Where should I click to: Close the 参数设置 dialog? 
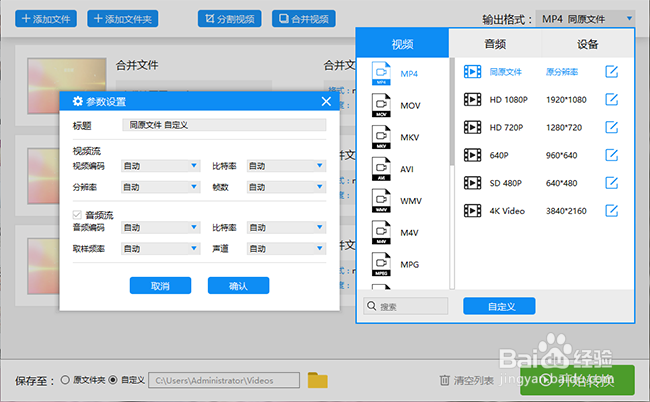[x=326, y=101]
